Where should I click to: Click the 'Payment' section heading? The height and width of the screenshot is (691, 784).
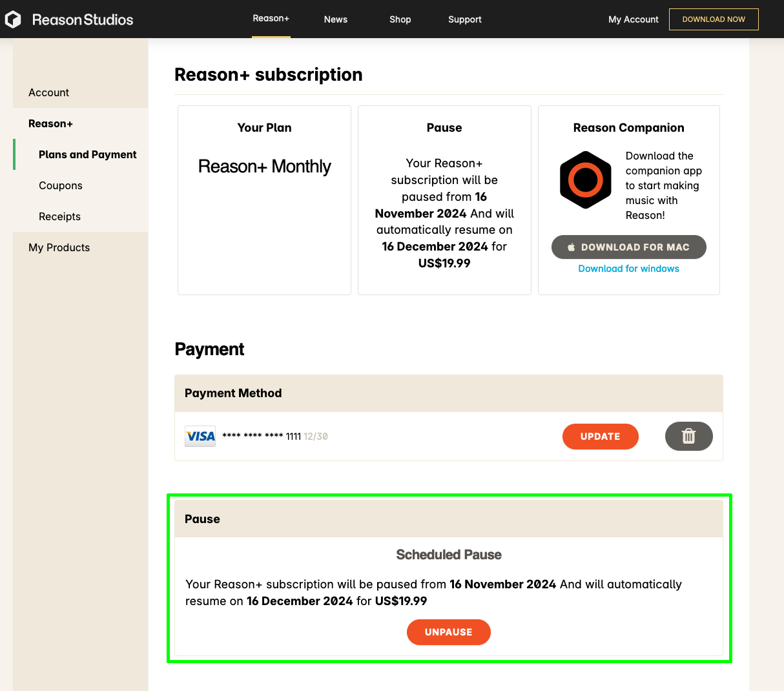point(209,349)
